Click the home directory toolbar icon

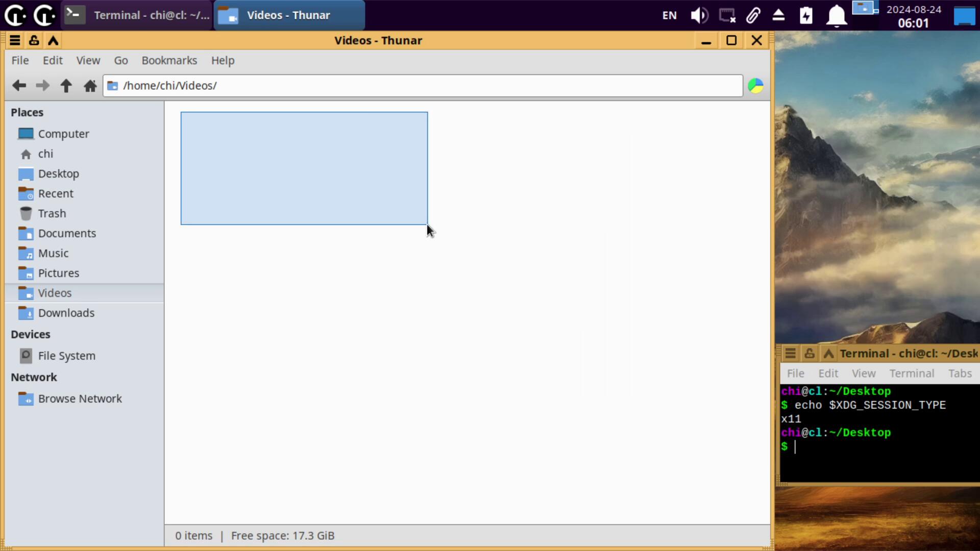pos(90,86)
